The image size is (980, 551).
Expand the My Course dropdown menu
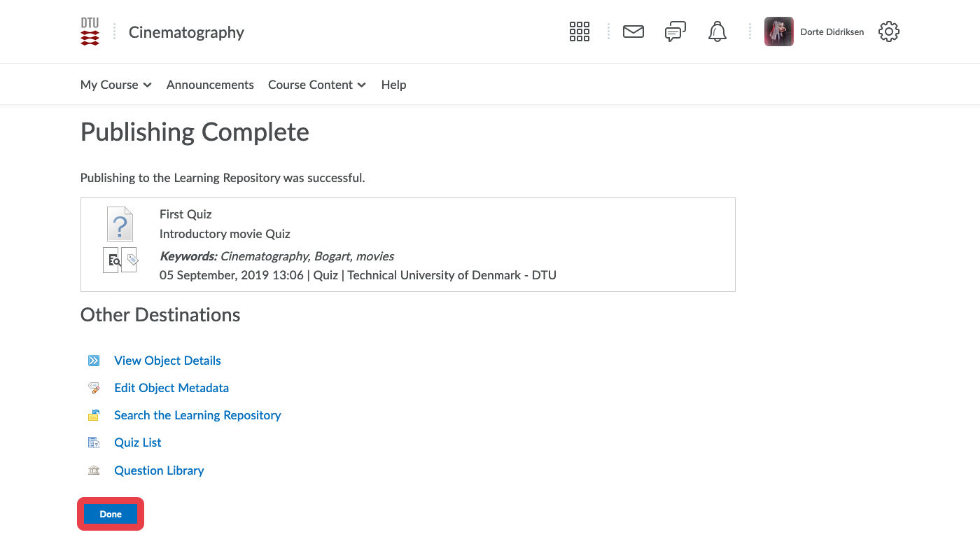(x=116, y=85)
